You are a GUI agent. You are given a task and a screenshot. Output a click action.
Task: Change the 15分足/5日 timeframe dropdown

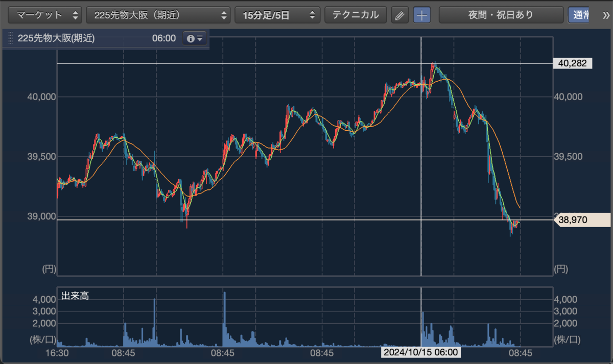click(x=277, y=15)
